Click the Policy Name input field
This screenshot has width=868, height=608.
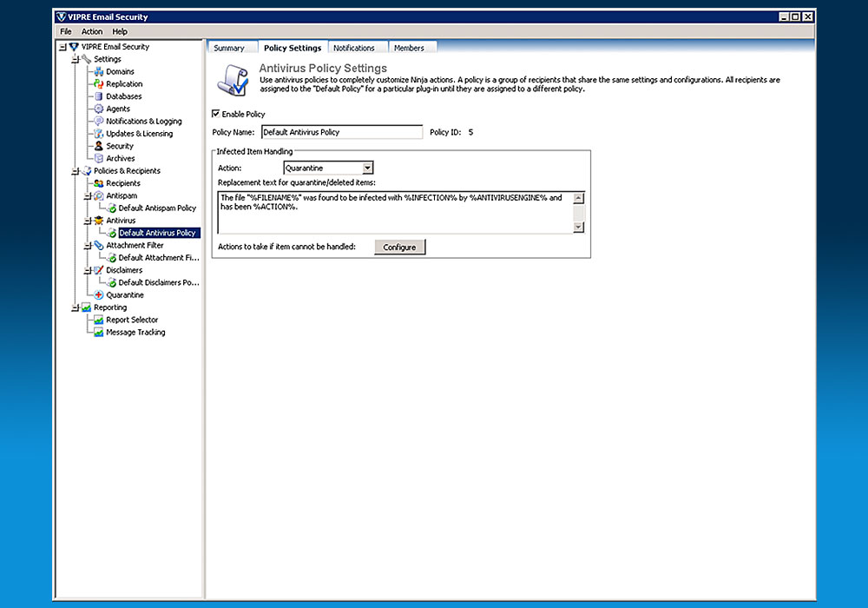tap(341, 132)
